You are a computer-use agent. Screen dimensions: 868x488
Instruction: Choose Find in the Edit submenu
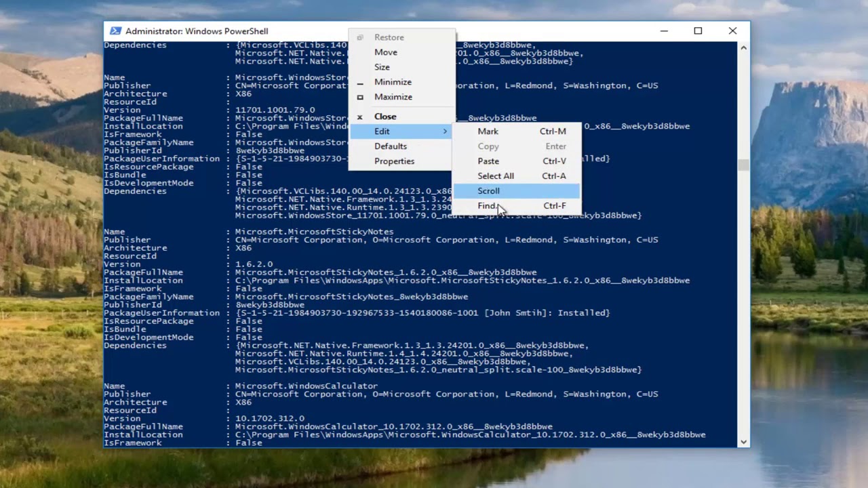coord(517,206)
